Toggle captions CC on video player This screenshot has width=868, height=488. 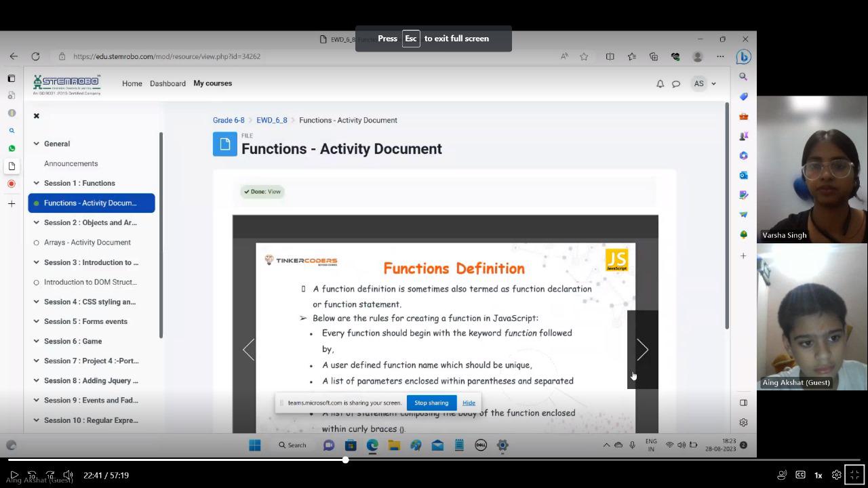coord(800,475)
